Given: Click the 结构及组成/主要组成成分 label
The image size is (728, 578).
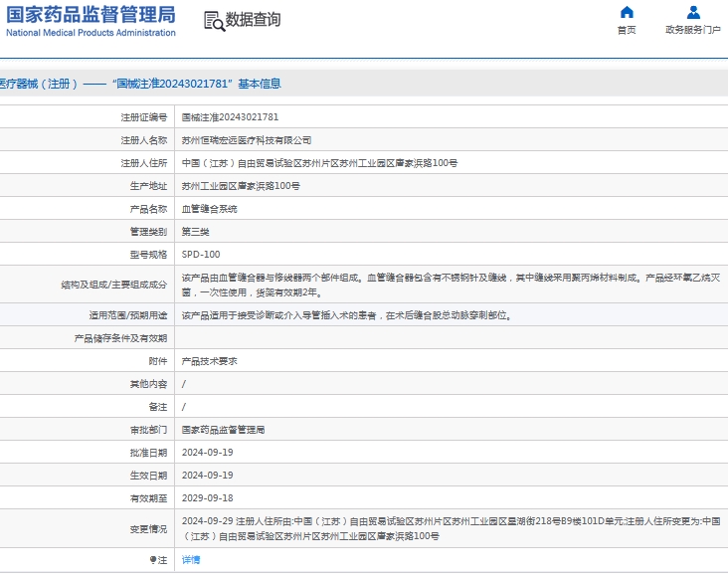Looking at the screenshot, I should (114, 285).
